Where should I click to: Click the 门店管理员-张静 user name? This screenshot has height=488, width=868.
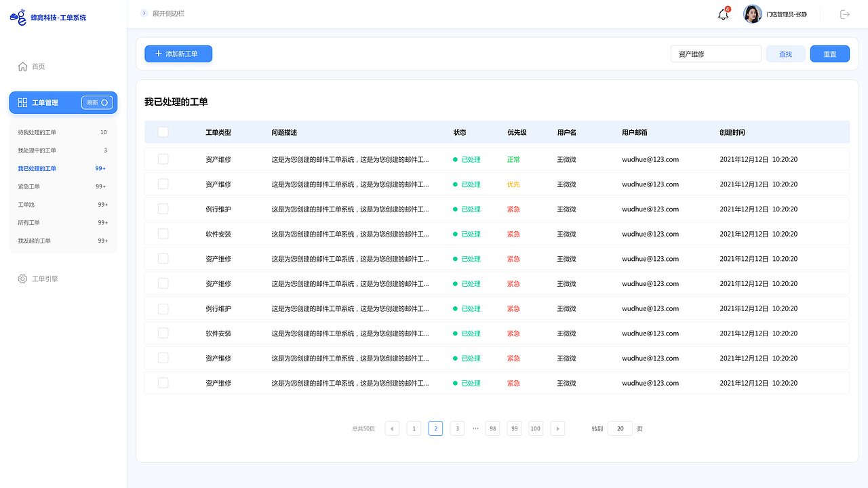787,14
